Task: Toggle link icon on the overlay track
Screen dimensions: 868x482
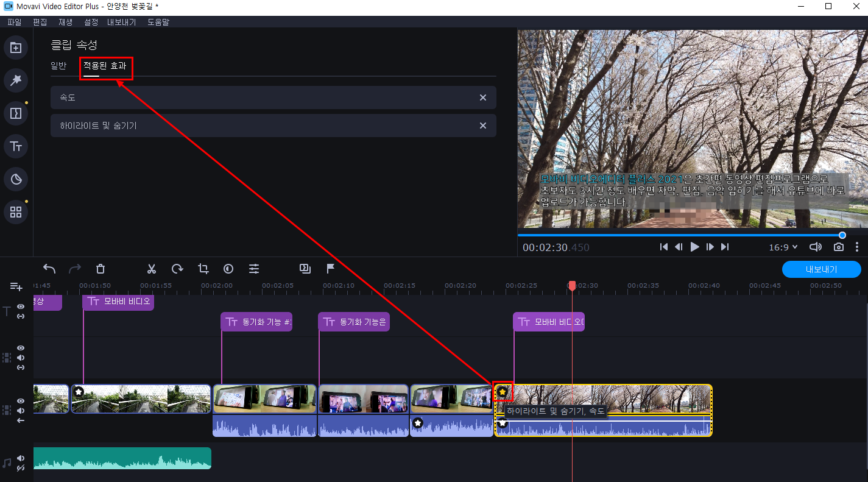Action: pyautogui.click(x=21, y=367)
